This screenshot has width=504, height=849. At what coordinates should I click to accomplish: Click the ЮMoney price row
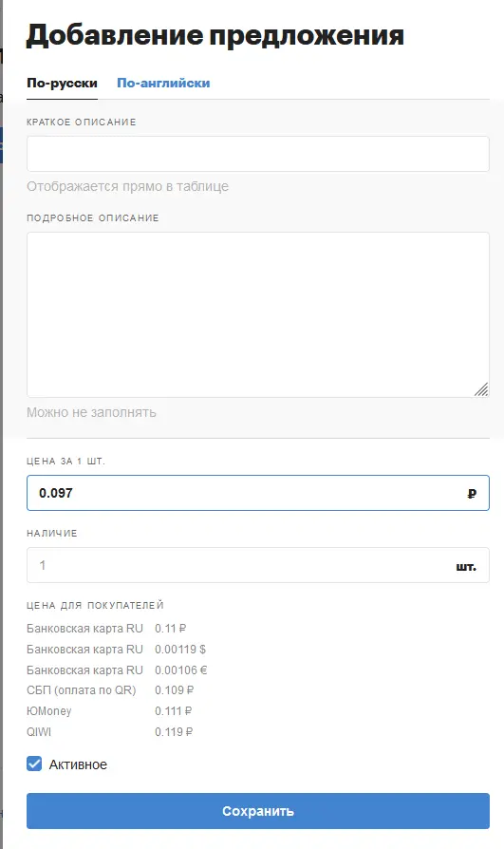coord(109,711)
